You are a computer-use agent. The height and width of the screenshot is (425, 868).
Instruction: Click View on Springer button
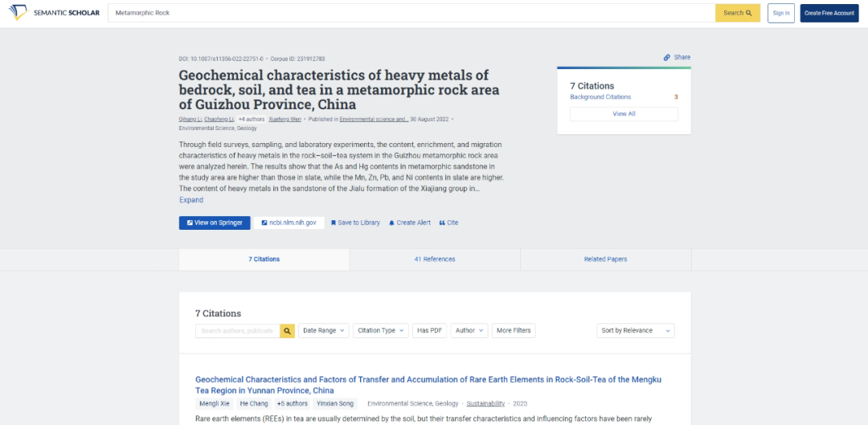click(x=215, y=223)
